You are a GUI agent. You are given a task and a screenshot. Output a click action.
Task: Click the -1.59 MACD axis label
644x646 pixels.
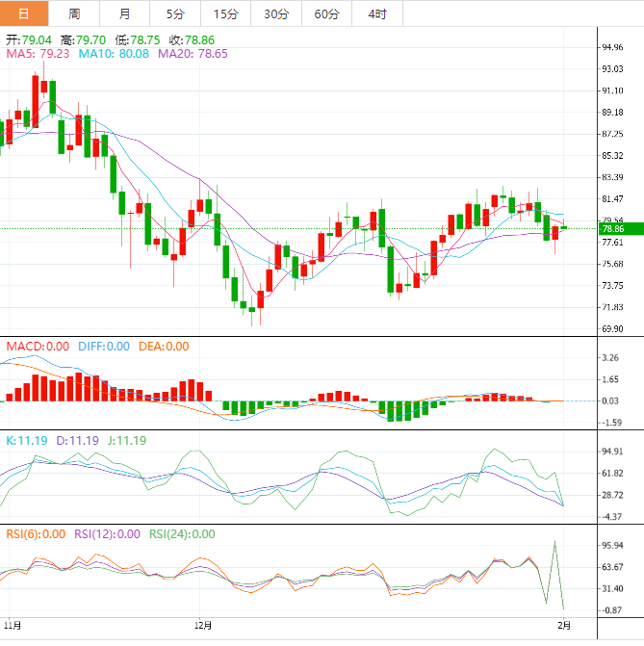(x=611, y=423)
